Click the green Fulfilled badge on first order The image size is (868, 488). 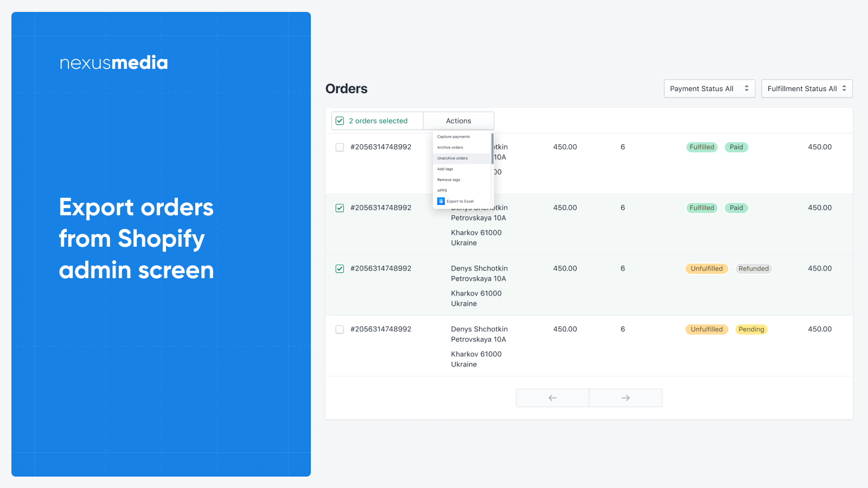(x=701, y=147)
